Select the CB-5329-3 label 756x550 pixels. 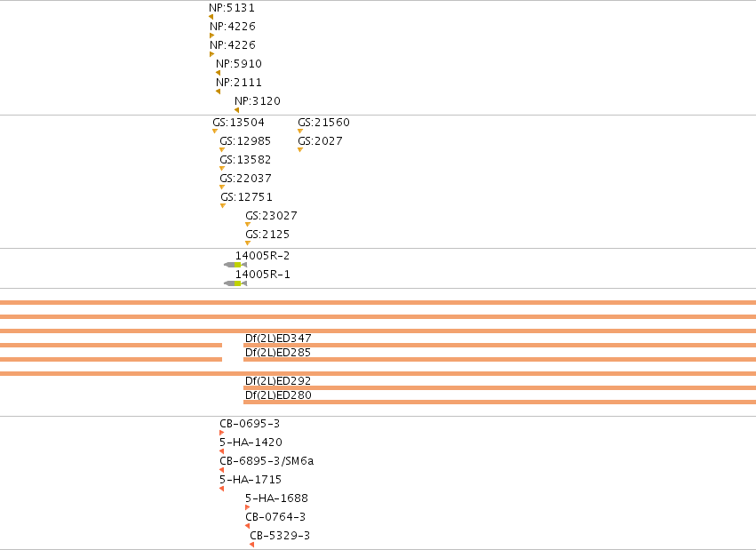280,536
